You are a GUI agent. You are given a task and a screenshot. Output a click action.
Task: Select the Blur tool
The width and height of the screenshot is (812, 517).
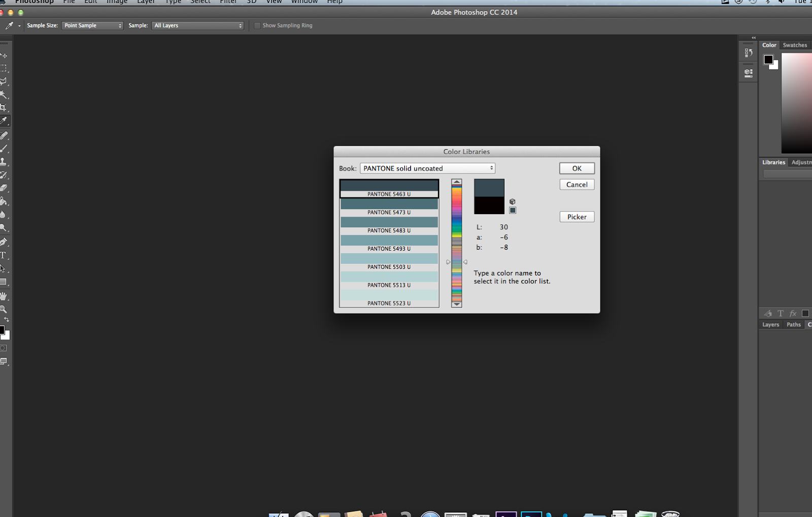(x=4, y=215)
